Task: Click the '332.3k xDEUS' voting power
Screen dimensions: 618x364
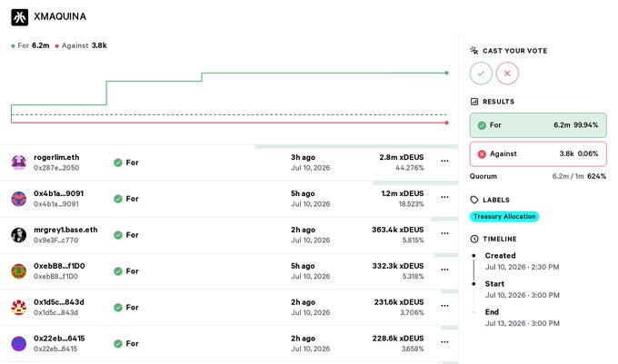Action: [398, 266]
